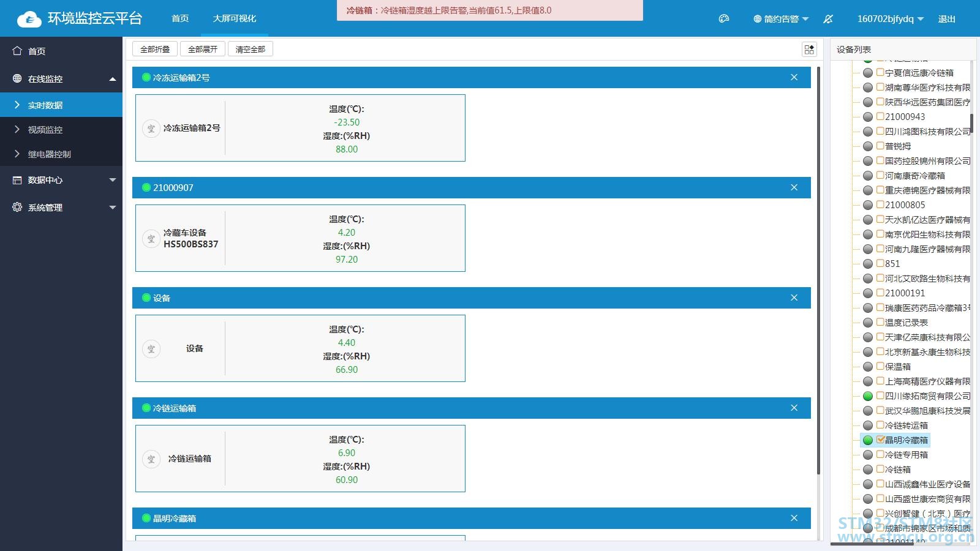Collapse the 在线监控 menu arrow
980x551 pixels.
coord(113,79)
